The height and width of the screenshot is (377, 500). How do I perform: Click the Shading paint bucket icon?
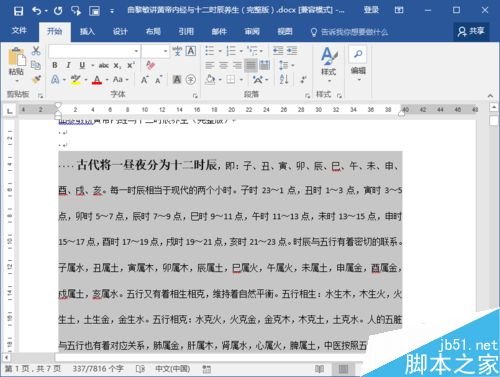210,79
